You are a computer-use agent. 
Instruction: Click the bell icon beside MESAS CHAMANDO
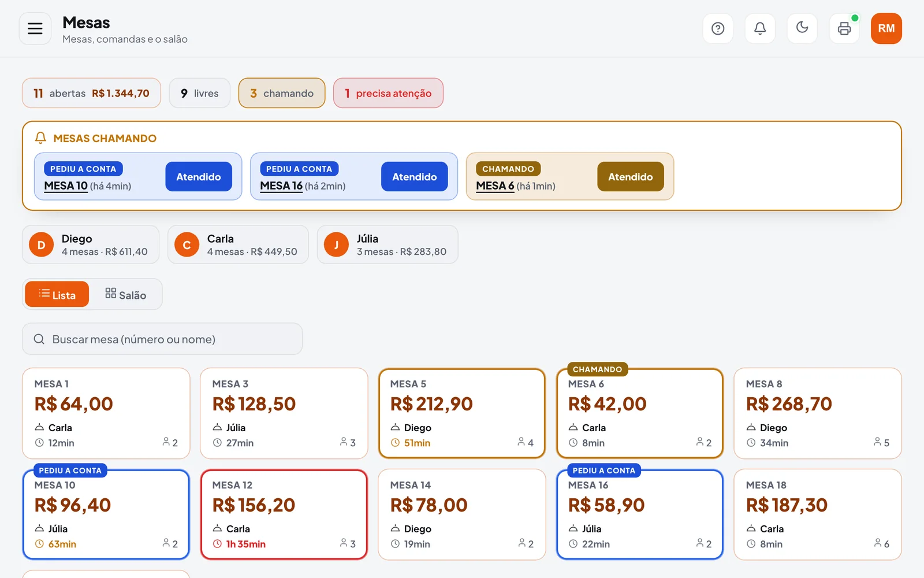click(x=40, y=138)
